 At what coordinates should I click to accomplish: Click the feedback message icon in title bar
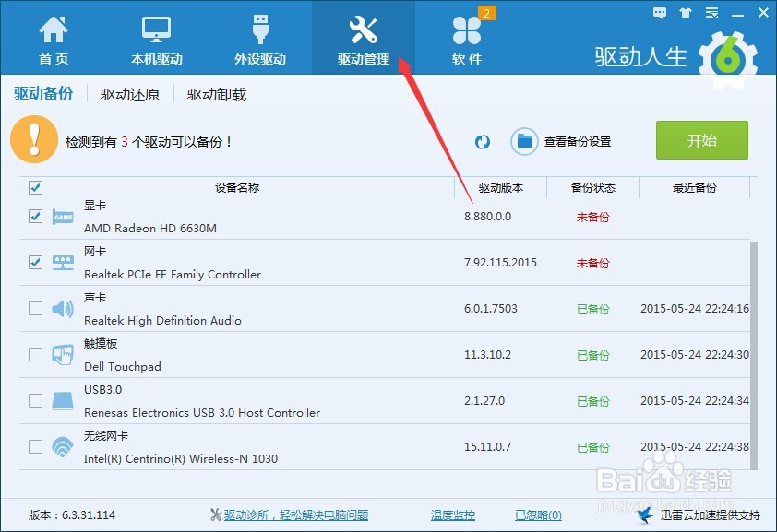click(x=659, y=12)
